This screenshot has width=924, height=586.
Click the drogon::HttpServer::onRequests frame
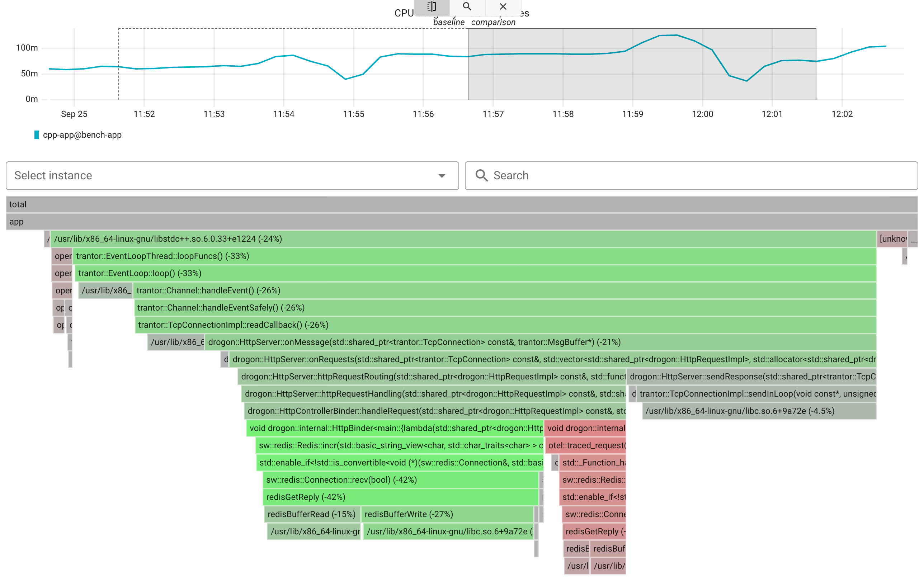click(552, 359)
